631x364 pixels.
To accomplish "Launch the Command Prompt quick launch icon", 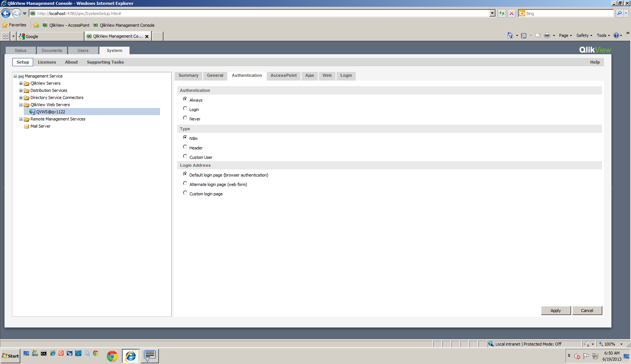I will point(44,353).
